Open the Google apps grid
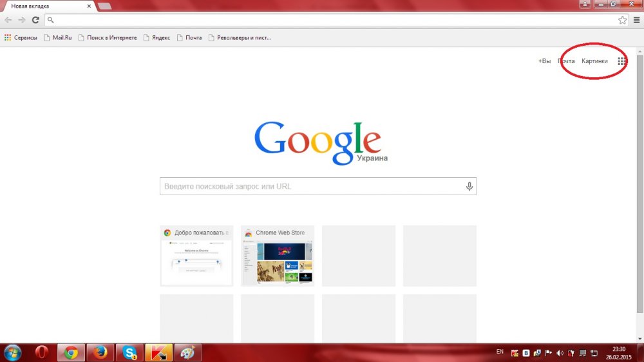The height and width of the screenshot is (362, 644). click(x=621, y=61)
